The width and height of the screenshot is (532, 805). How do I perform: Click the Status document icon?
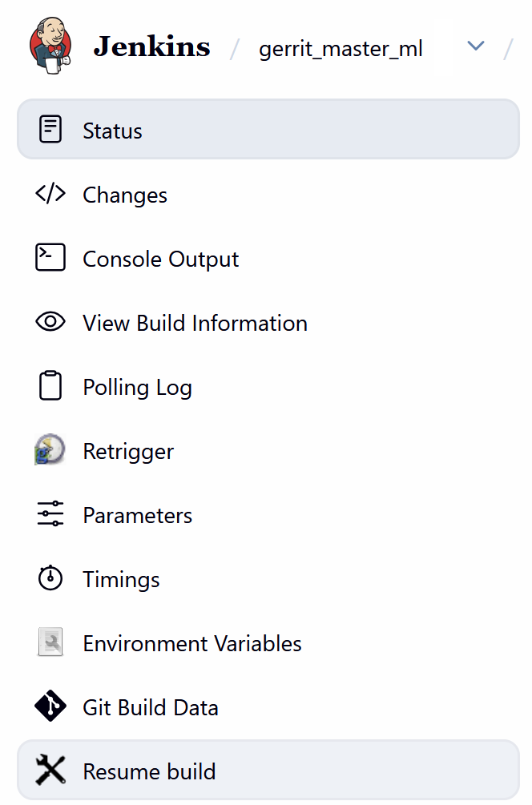point(50,129)
